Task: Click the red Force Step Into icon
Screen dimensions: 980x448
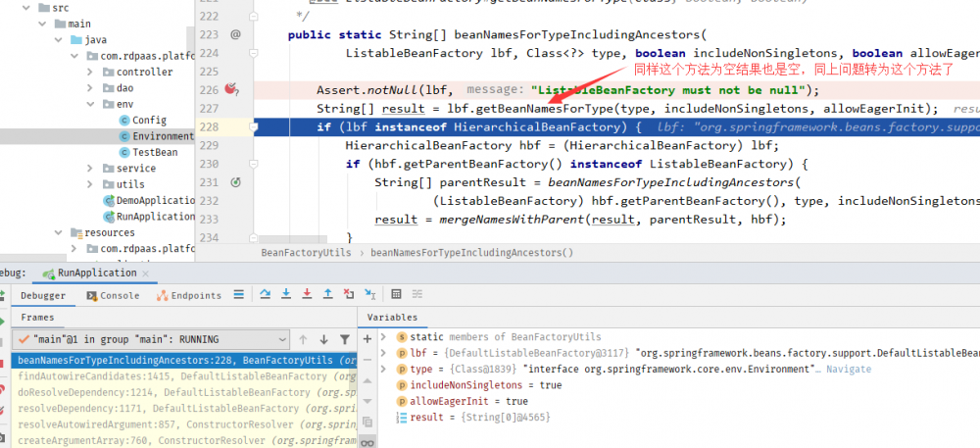Action: click(x=307, y=294)
